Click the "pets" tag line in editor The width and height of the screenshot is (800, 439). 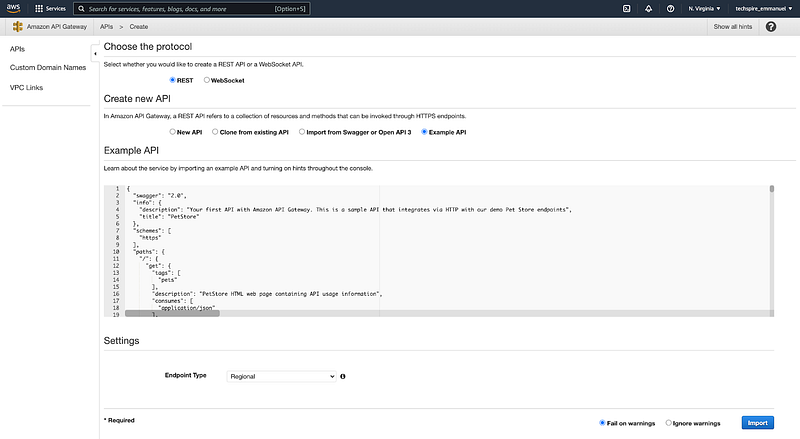[168, 280]
